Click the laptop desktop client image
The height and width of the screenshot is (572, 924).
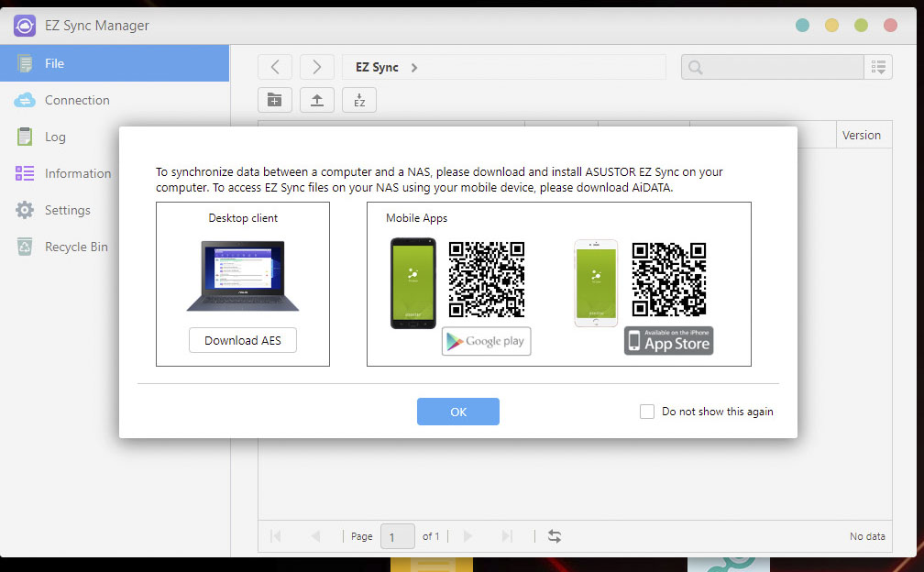click(x=243, y=276)
